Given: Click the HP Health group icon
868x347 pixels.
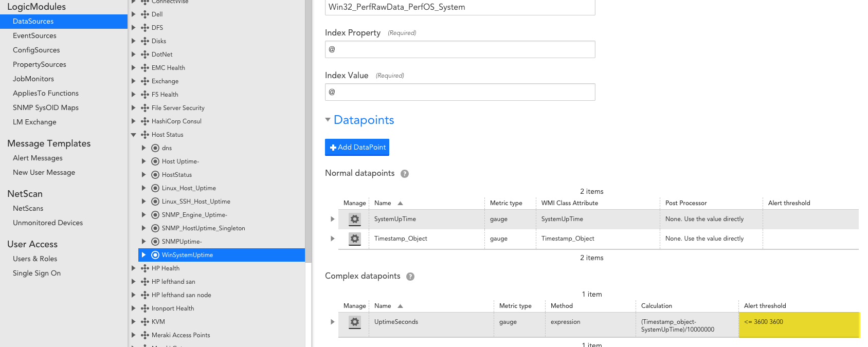Looking at the screenshot, I should pos(145,268).
